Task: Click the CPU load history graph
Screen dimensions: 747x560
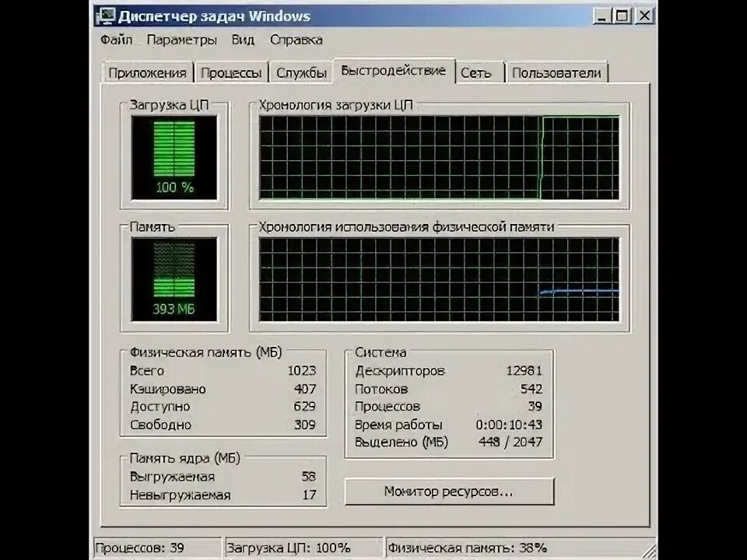Action: (x=439, y=158)
